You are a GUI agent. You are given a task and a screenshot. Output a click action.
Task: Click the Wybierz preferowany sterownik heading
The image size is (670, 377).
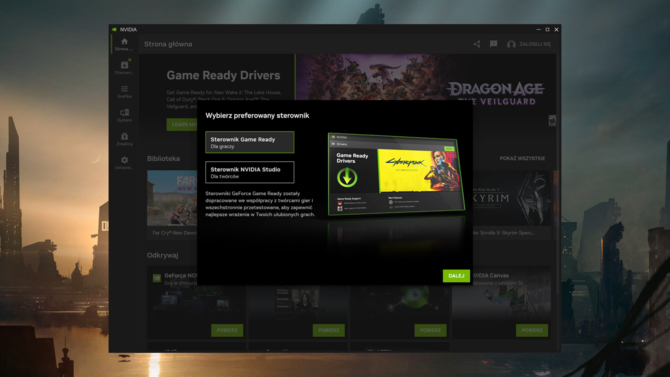(257, 115)
